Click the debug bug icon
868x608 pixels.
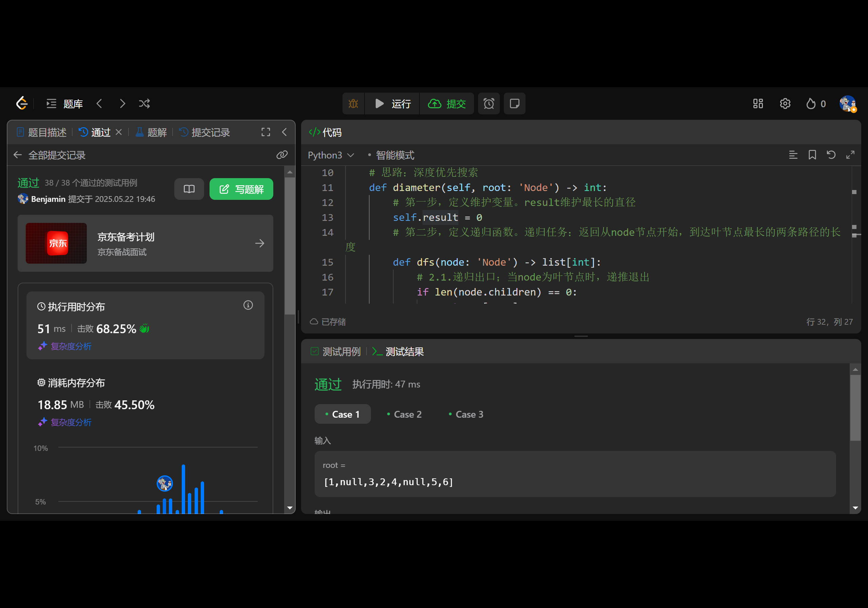coord(353,103)
